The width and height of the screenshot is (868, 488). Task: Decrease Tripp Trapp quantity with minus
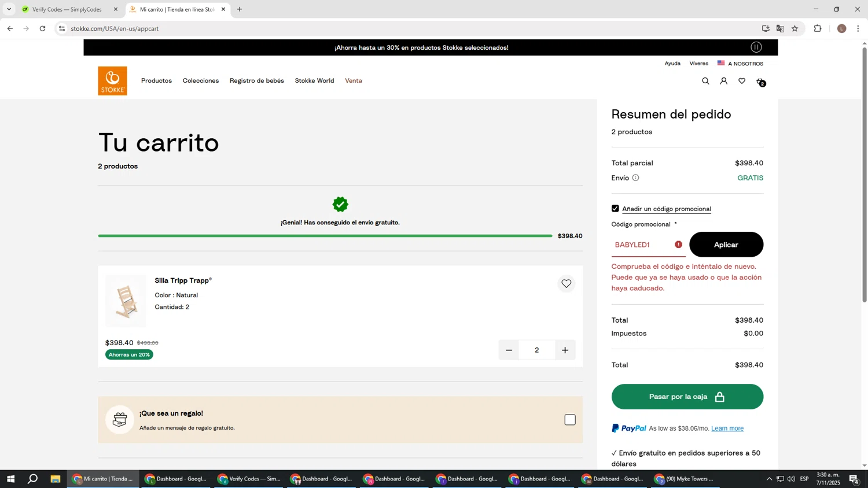point(509,350)
